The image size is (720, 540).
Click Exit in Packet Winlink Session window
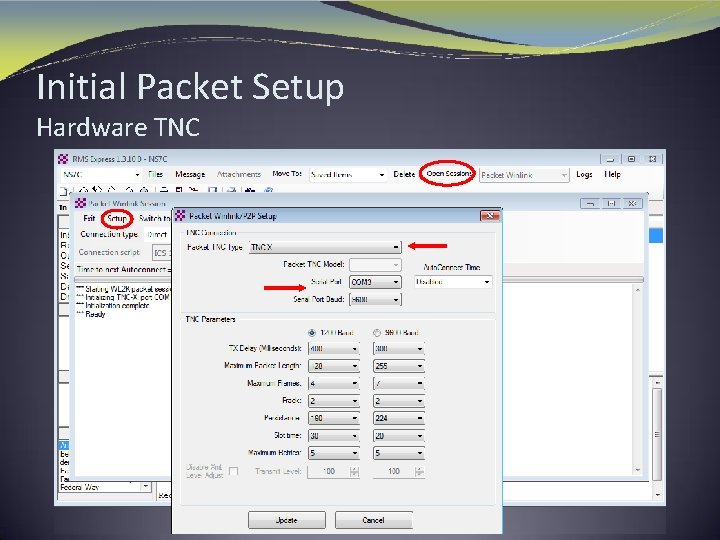(x=89, y=219)
